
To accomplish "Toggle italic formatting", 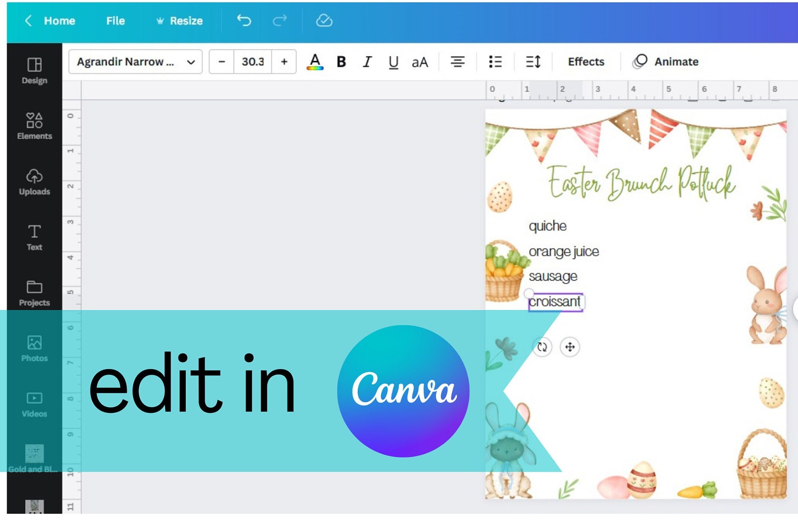I will click(366, 62).
